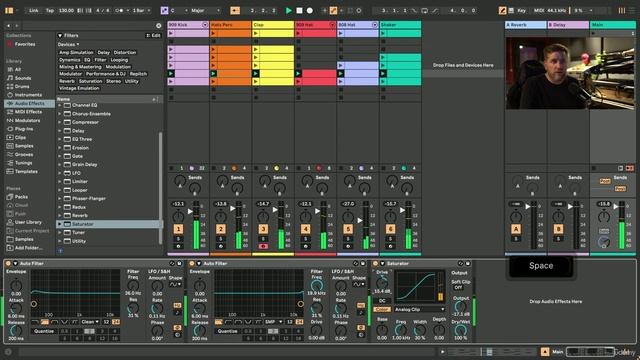Disarm the record-armed Clap track
The width and height of the screenshot is (640, 360).
(x=263, y=247)
